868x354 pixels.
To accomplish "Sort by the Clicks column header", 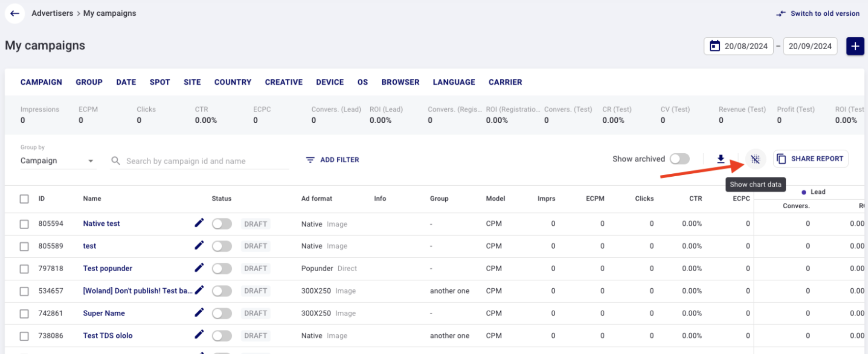I will click(x=644, y=199).
